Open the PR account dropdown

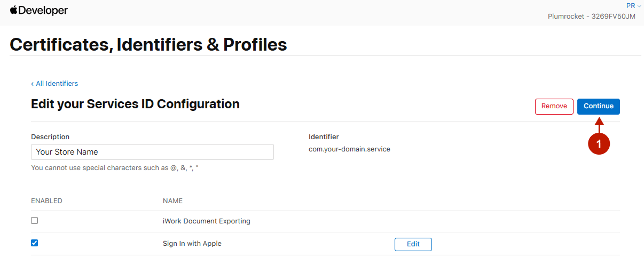pyautogui.click(x=633, y=6)
